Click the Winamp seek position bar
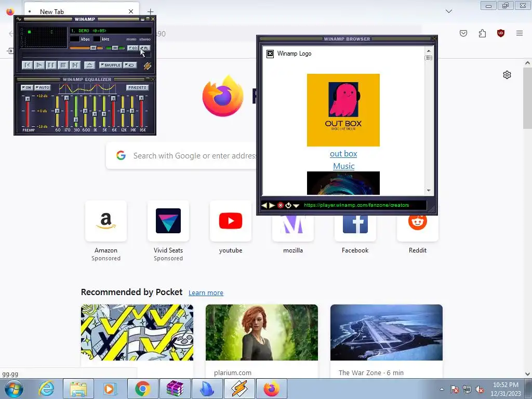This screenshot has height=399, width=532. coord(86,55)
